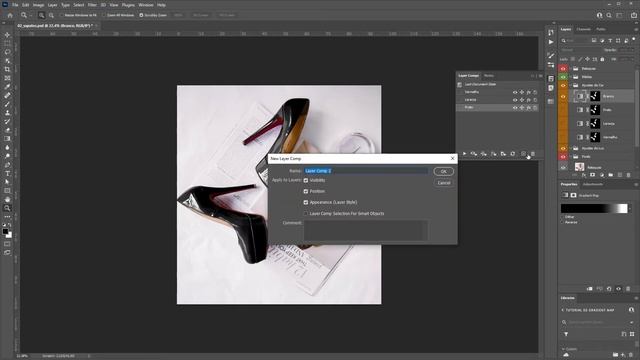Select the Eyedropper tool
This screenshot has height=360, width=640.
(7, 87)
